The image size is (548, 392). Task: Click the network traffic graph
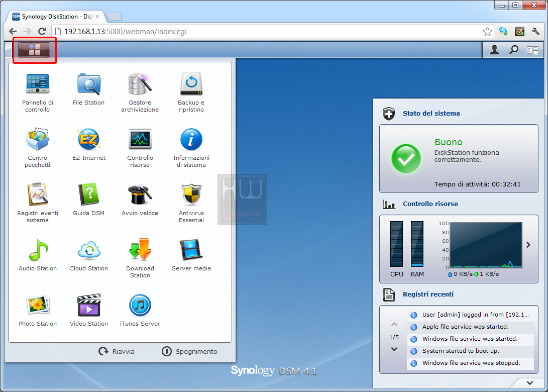tap(486, 245)
